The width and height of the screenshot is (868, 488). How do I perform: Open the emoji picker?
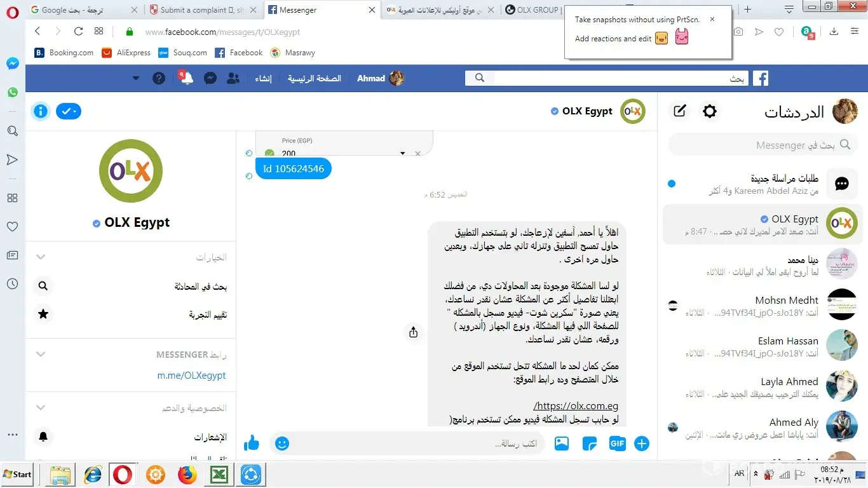pos(282,444)
